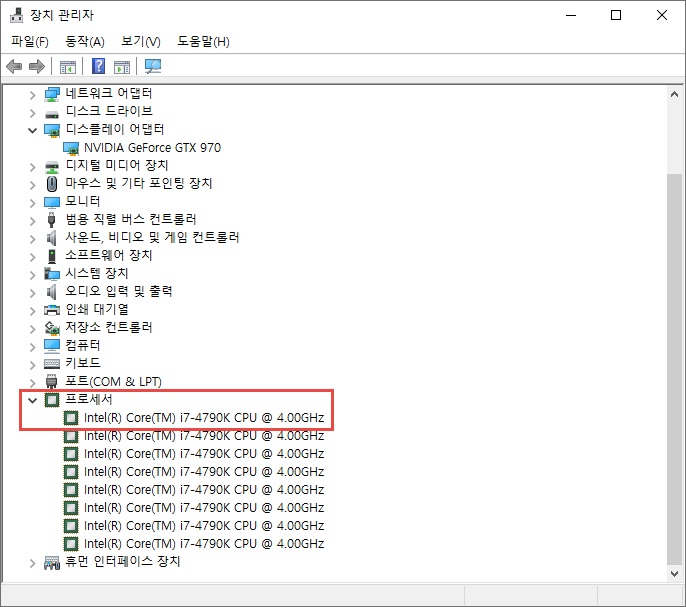686x607 pixels.
Task: Select the 마우스 및 기타 포인팅 장치 label
Action: point(139,183)
